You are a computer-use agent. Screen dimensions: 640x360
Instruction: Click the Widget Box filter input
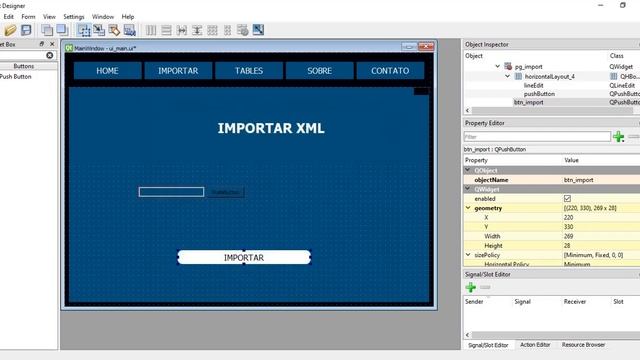tap(22, 55)
